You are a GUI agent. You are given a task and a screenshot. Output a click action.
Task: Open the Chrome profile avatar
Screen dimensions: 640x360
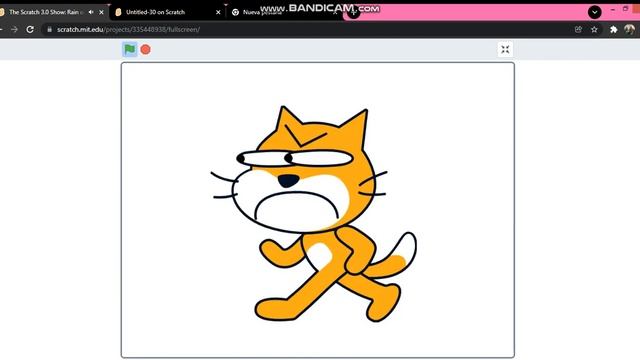coord(629,29)
